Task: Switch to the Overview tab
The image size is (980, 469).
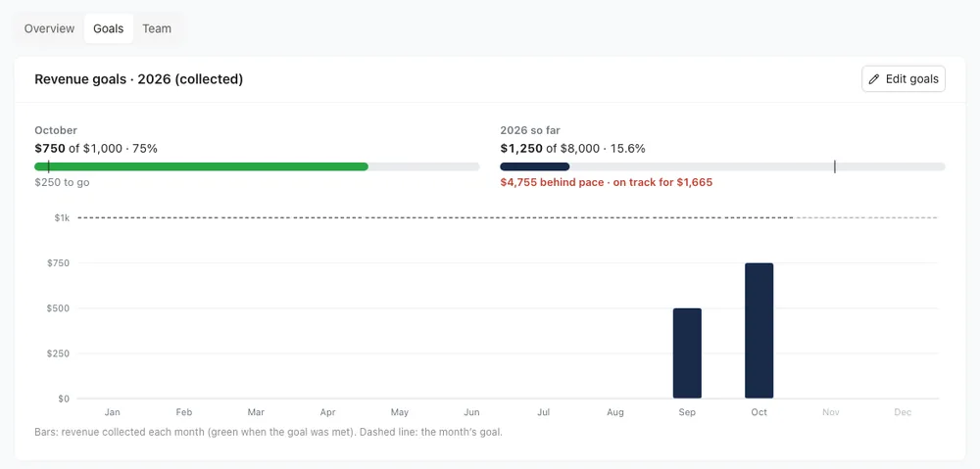Action: pos(49,28)
